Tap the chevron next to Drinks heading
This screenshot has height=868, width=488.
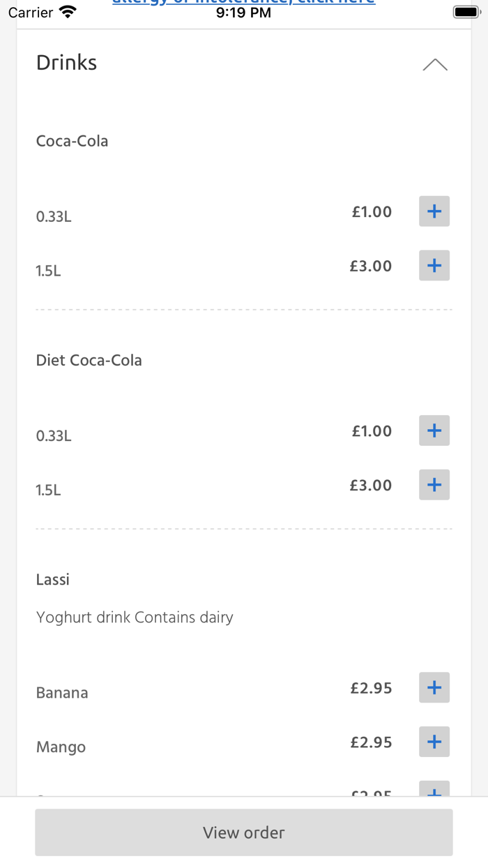tap(435, 64)
